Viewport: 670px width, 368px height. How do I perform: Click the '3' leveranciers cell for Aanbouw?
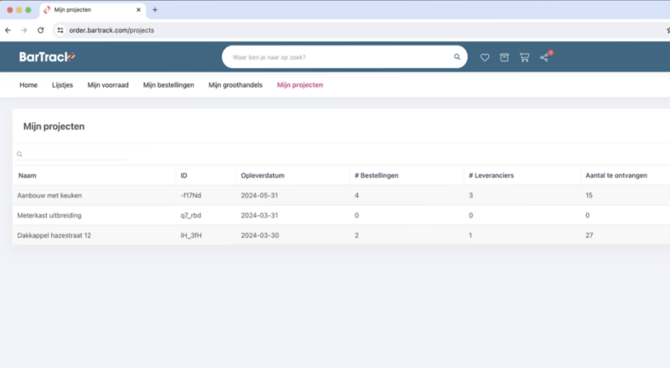pos(471,195)
